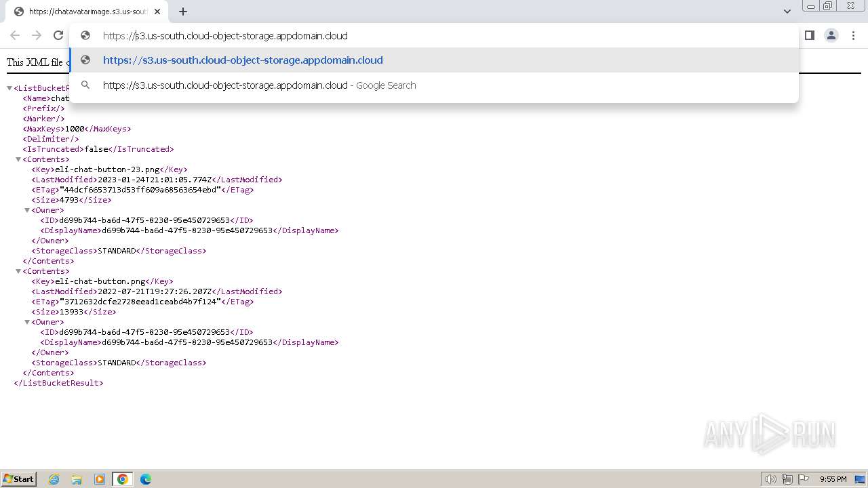The height and width of the screenshot is (488, 868).
Task: Open Chrome three-dot menu
Action: click(x=854, y=35)
